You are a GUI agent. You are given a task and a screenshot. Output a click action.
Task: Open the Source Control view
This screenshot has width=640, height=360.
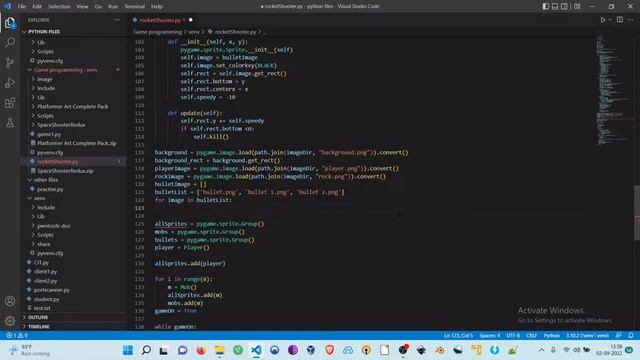10,62
